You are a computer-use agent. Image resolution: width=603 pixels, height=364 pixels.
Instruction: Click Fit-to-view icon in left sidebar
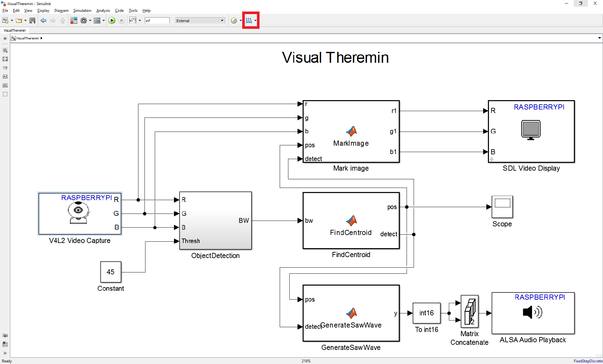(x=5, y=59)
